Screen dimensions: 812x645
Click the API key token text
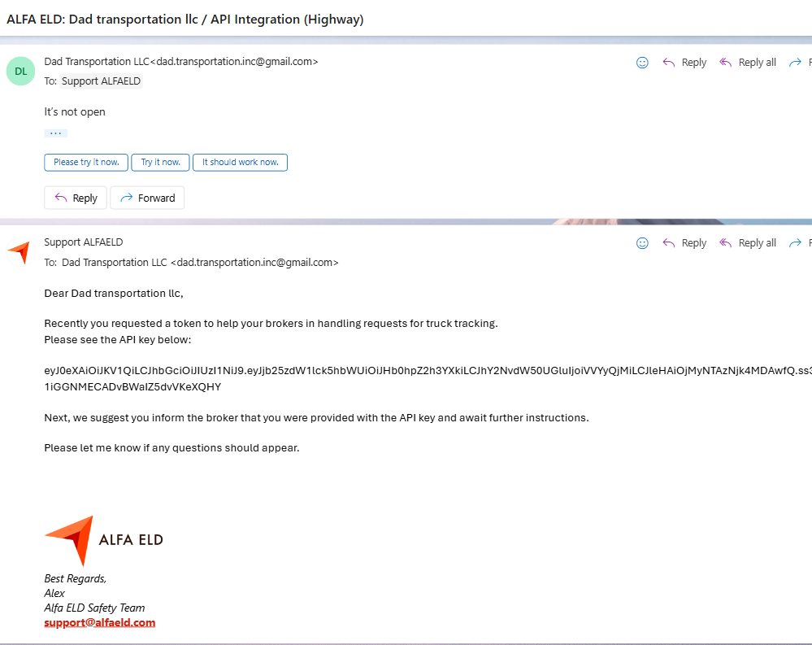point(428,378)
